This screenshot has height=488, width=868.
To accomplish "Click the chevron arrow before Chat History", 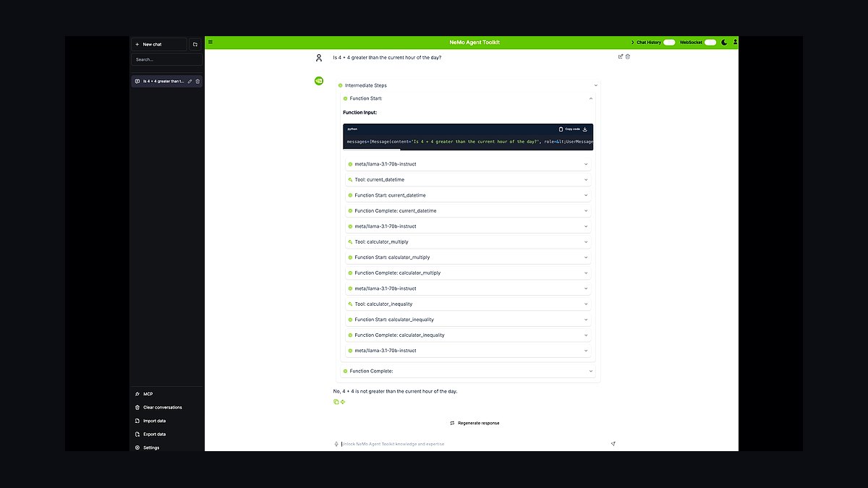I will tap(632, 42).
